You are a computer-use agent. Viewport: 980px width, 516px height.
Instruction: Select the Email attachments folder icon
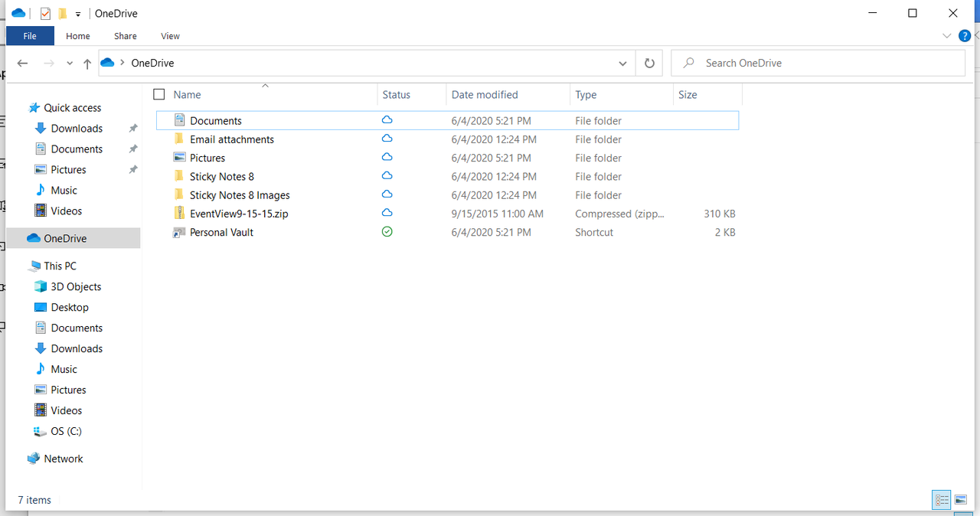pyautogui.click(x=179, y=139)
